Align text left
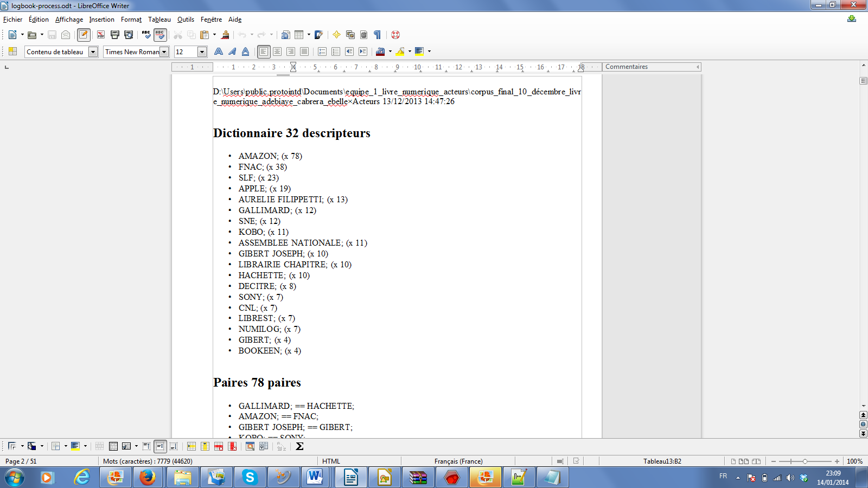This screenshot has height=488, width=868. [264, 52]
